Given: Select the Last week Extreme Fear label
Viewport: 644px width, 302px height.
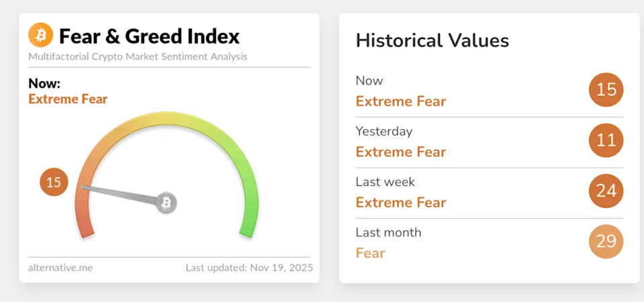Looking at the screenshot, I should click(x=400, y=202).
